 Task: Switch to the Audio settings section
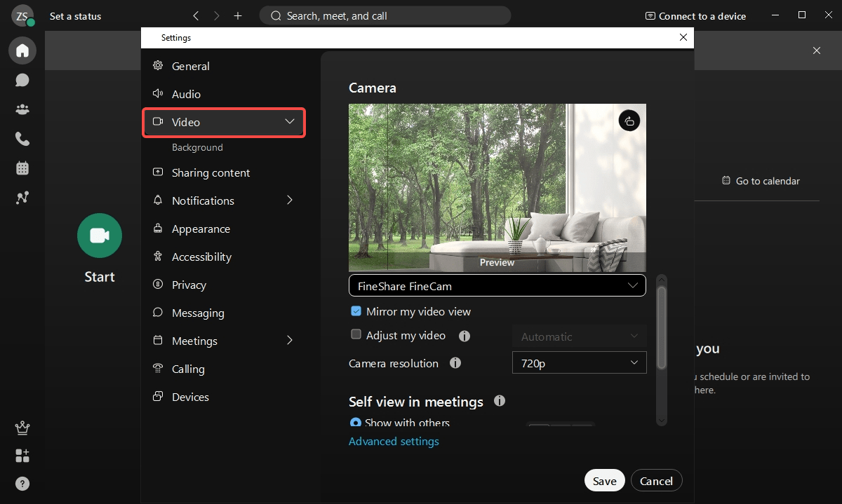(186, 94)
